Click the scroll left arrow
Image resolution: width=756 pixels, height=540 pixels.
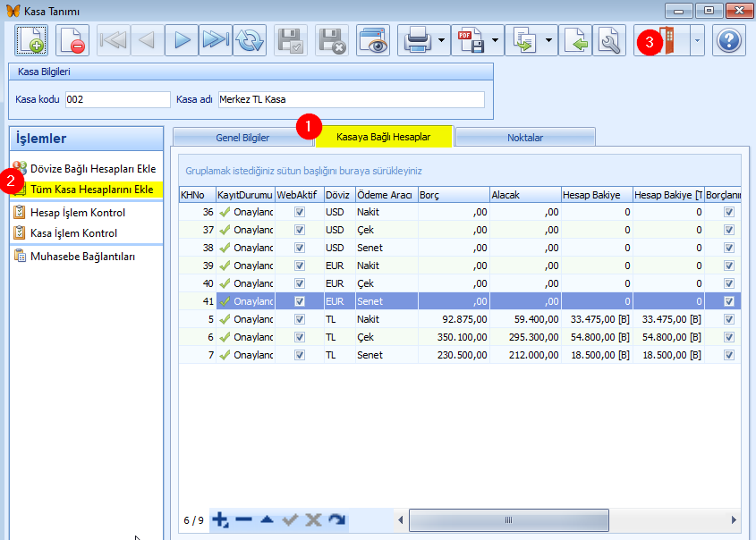tap(401, 520)
